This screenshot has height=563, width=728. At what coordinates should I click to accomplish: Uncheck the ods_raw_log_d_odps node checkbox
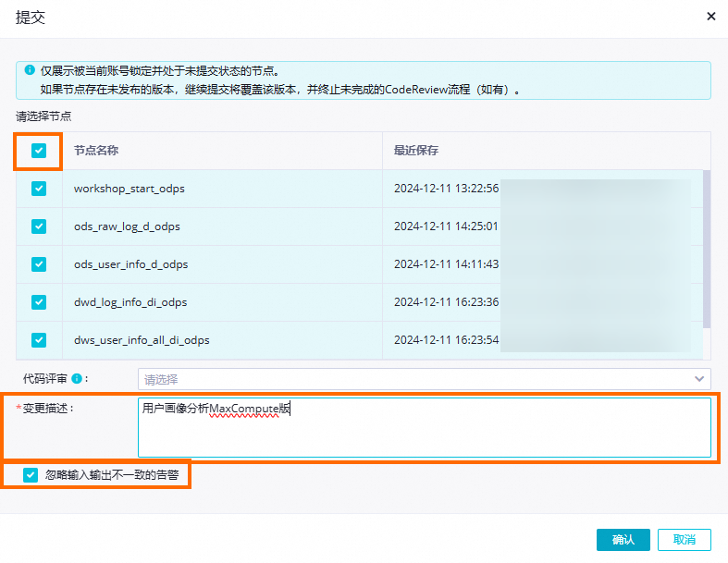point(39,226)
